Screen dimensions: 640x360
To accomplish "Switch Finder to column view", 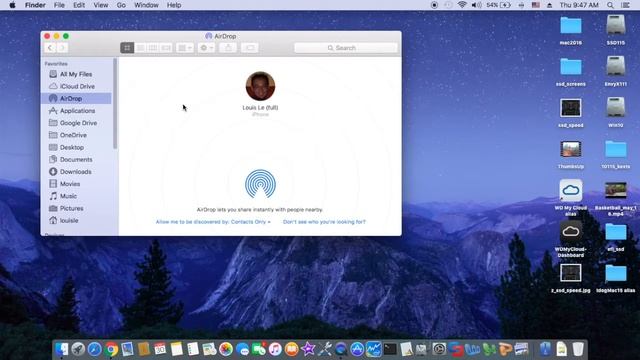I will (153, 48).
